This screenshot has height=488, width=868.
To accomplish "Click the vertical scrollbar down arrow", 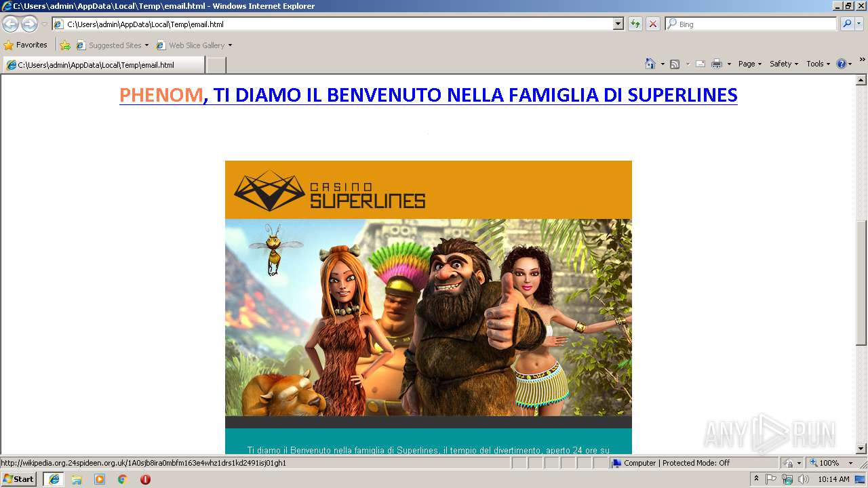I will pos(861,448).
